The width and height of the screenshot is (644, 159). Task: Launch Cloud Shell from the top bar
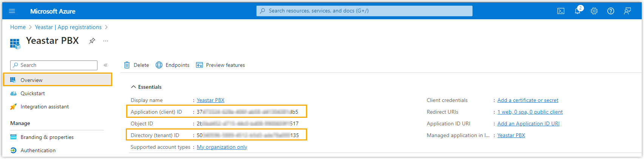pyautogui.click(x=561, y=11)
